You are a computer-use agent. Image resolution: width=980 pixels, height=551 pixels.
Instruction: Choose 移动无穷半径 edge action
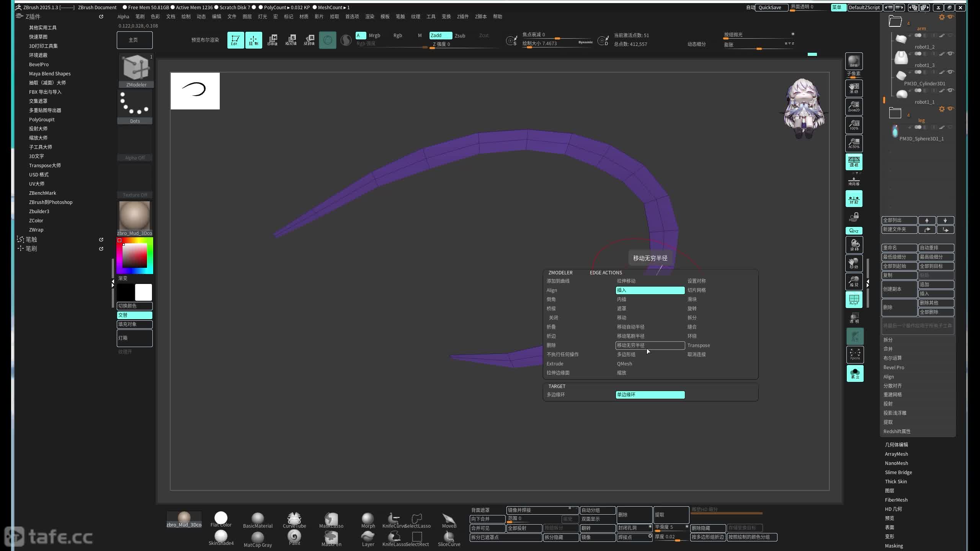tap(650, 345)
